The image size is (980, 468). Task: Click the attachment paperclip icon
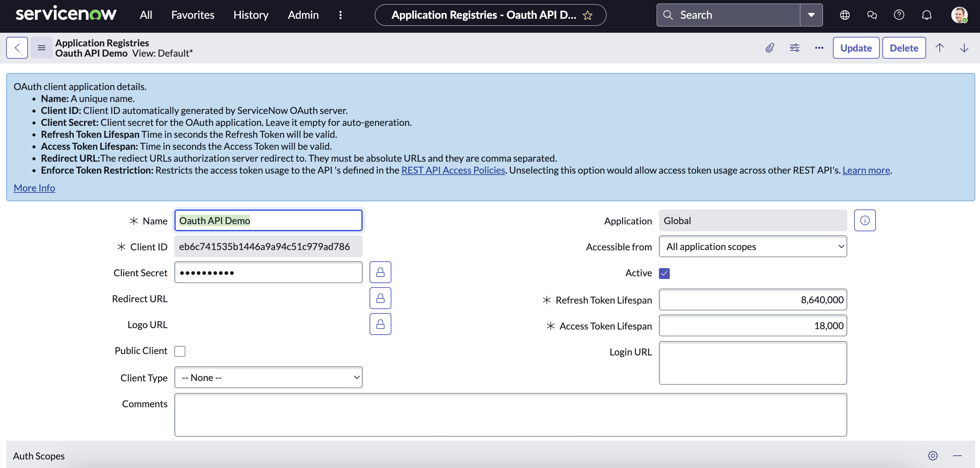(769, 48)
